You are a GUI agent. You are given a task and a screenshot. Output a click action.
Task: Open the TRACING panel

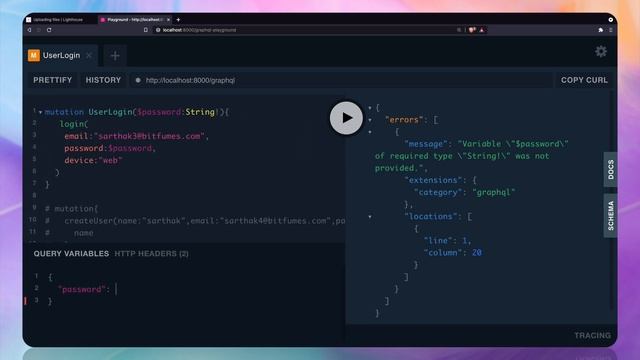593,336
